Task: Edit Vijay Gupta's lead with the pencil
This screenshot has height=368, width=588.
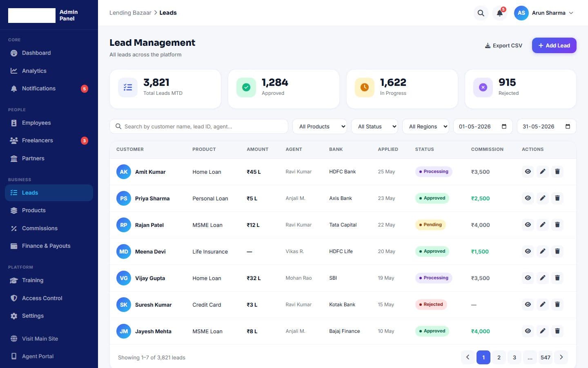Action: [543, 278]
